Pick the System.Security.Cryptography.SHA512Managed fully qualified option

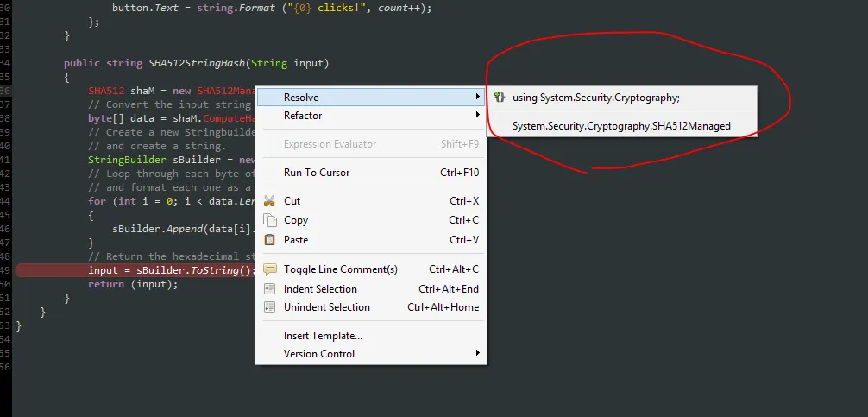tap(621, 126)
